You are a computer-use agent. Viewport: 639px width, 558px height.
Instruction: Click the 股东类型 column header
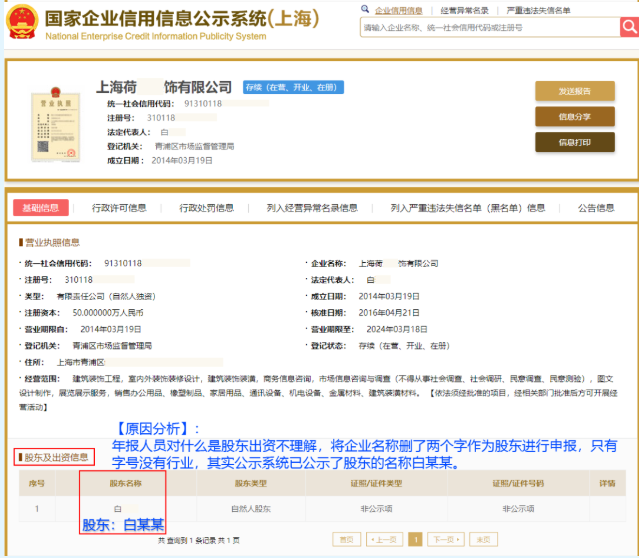pyautogui.click(x=251, y=483)
